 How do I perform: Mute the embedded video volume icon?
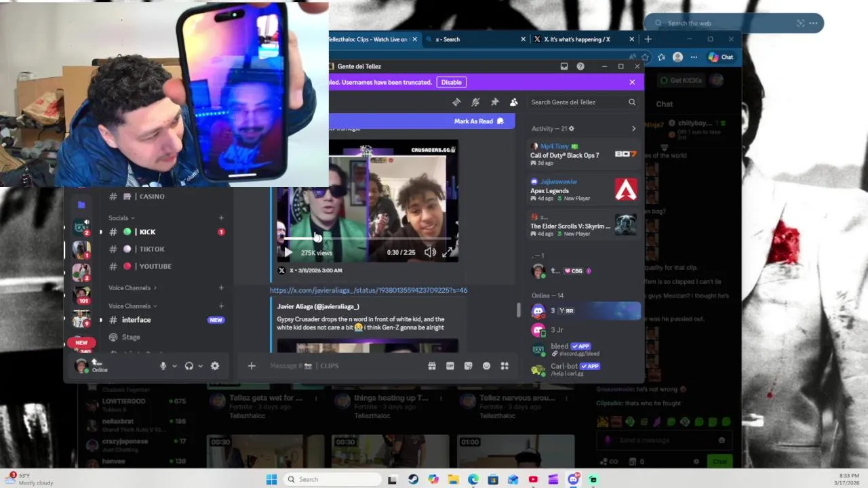tap(430, 252)
